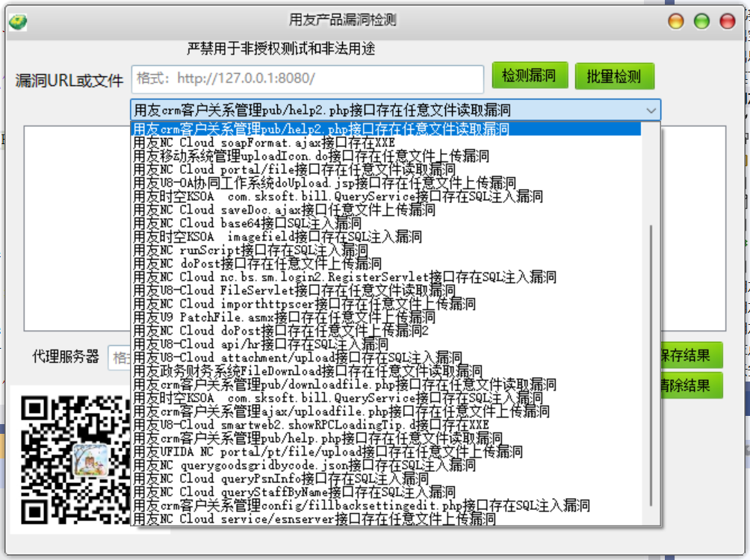
Task: Select 用友NC querygoodsgridbycode.json SQL注入 option
Action: [386, 465]
